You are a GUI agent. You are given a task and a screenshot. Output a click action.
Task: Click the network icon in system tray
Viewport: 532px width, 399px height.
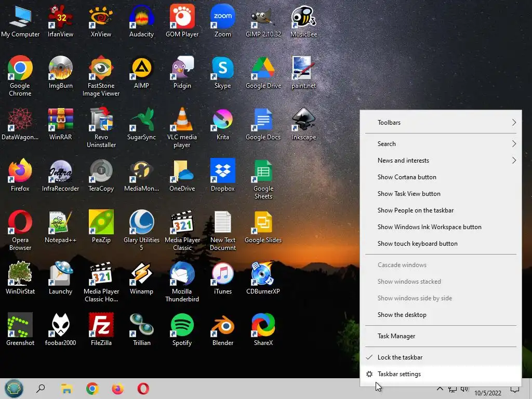453,389
